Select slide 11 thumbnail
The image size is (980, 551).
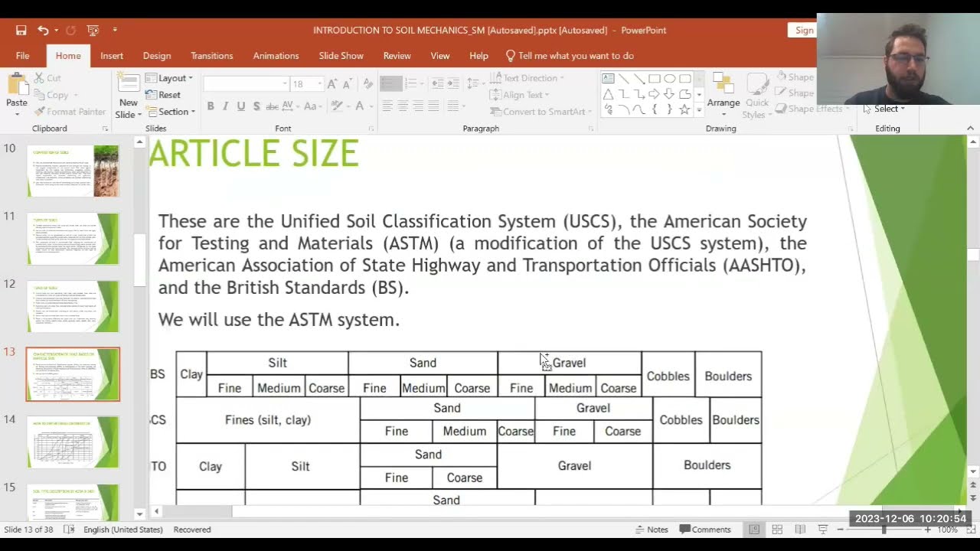click(73, 239)
